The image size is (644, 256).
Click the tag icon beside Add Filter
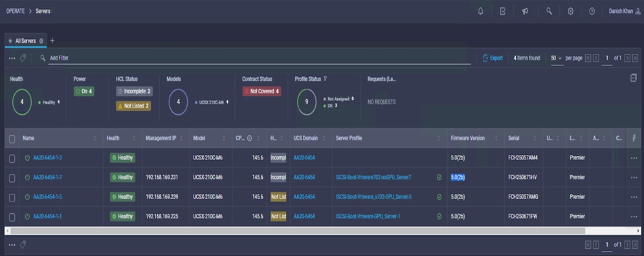pos(23,58)
